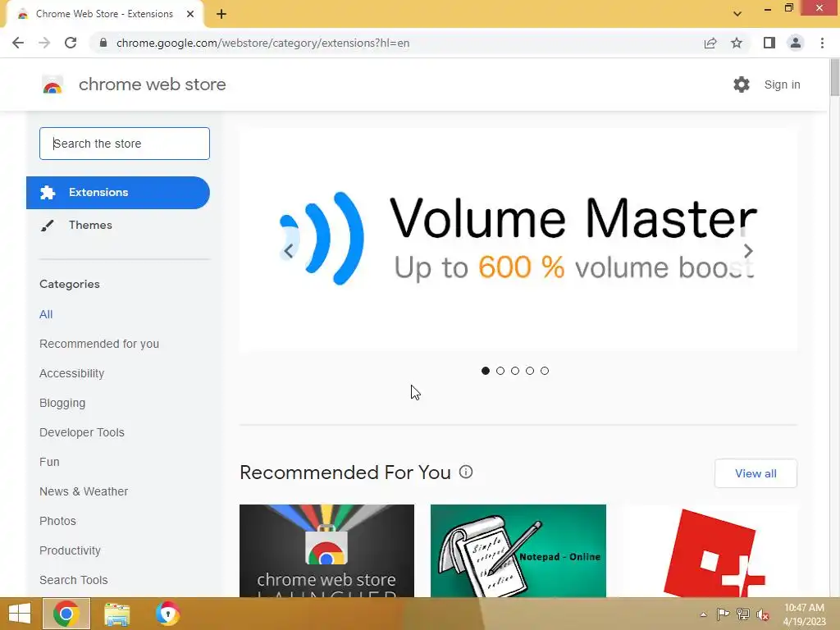Open the Productivity category

point(71,550)
